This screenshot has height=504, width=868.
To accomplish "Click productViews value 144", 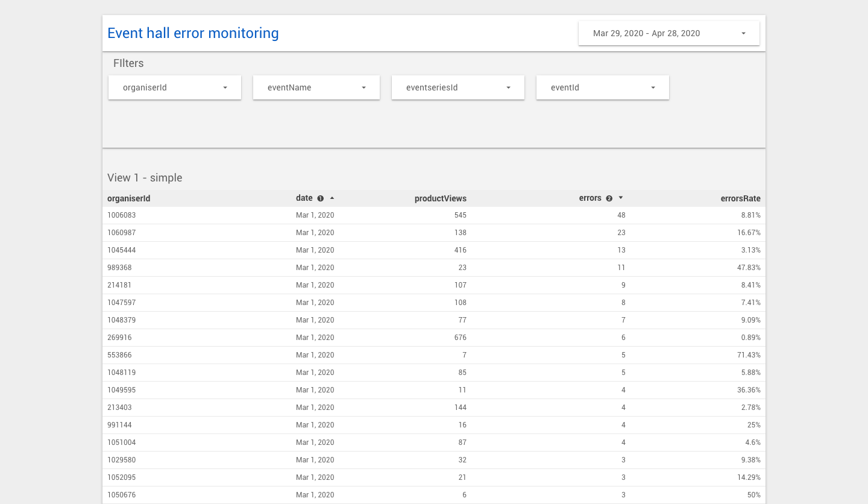I will tap(460, 408).
